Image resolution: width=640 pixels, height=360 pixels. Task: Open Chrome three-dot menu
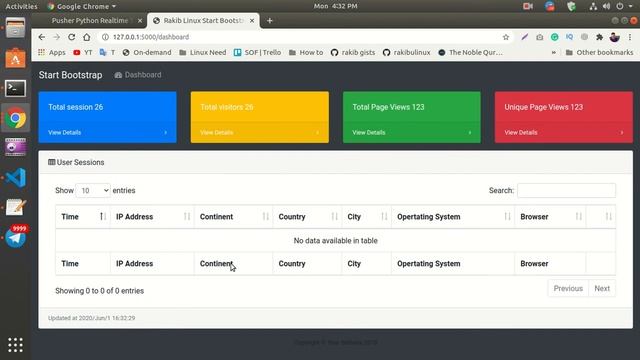[x=630, y=37]
